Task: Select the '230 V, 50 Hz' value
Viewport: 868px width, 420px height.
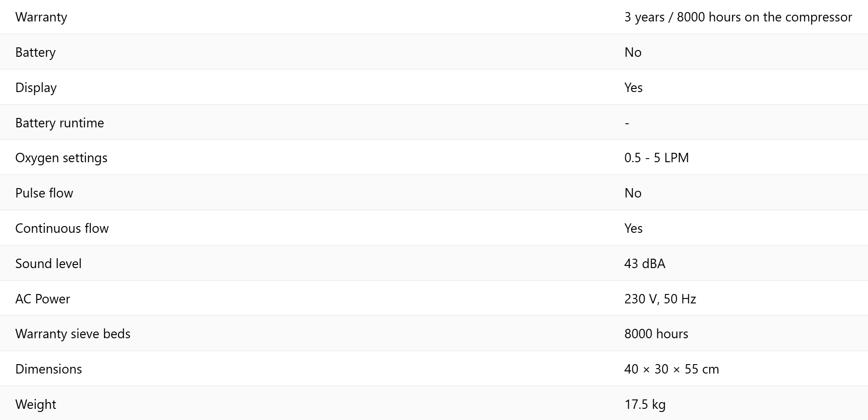Action: tap(660, 299)
